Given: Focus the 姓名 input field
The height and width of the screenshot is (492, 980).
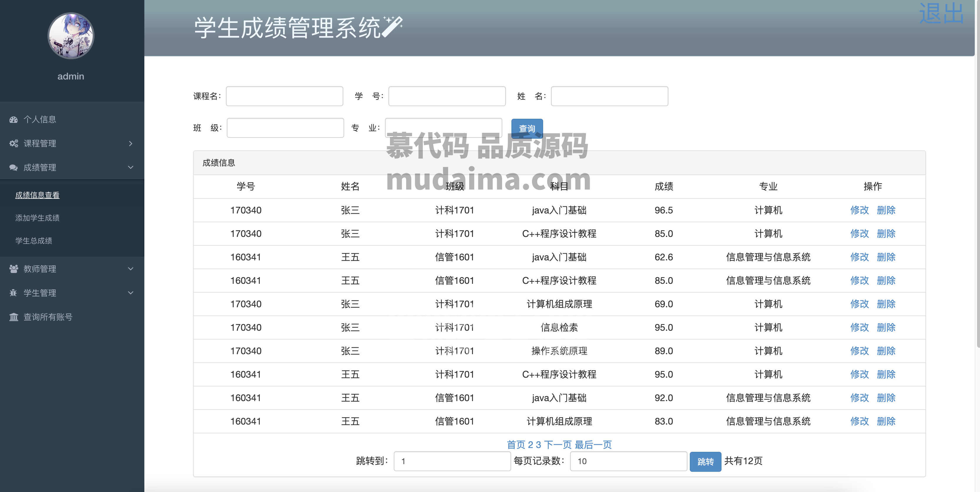Looking at the screenshot, I should point(609,96).
